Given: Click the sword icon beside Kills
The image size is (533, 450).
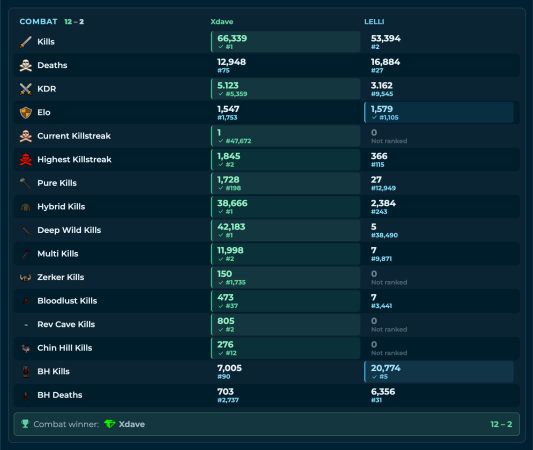Looking at the screenshot, I should point(25,42).
